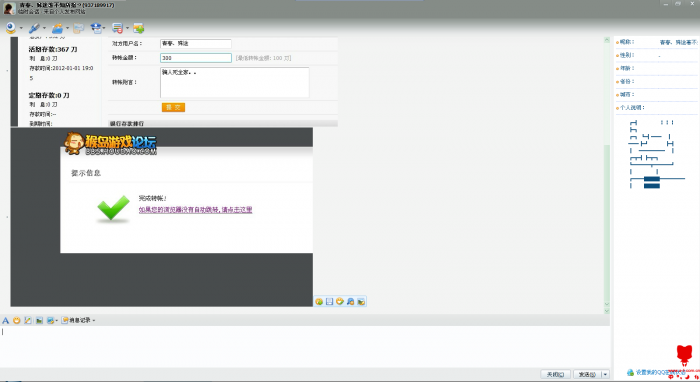Click the SMS message toolbar icon
700x382 pixels.
pyautogui.click(x=79, y=29)
